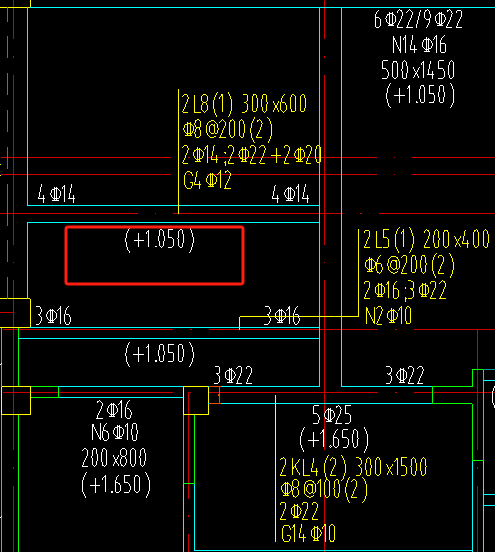Click the Φ8@200(2) stirrup text

click(x=228, y=129)
